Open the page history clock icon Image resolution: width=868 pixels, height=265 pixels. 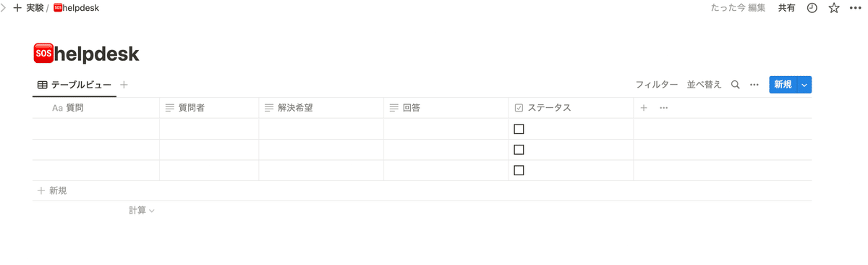(812, 8)
